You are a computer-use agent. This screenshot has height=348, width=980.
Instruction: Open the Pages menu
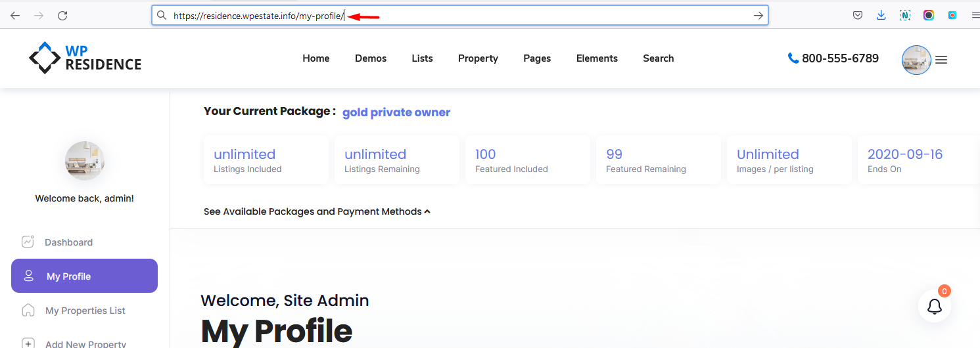(x=537, y=58)
